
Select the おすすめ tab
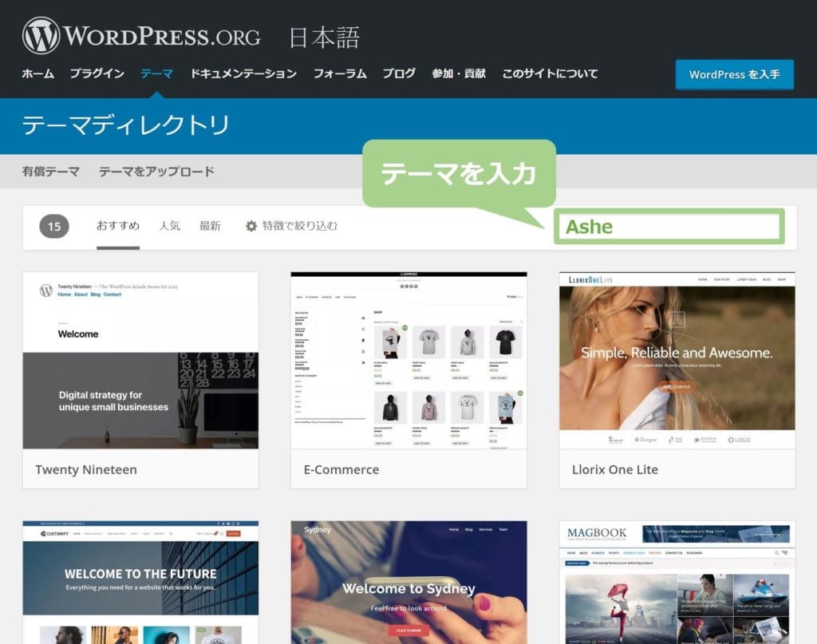click(x=118, y=226)
